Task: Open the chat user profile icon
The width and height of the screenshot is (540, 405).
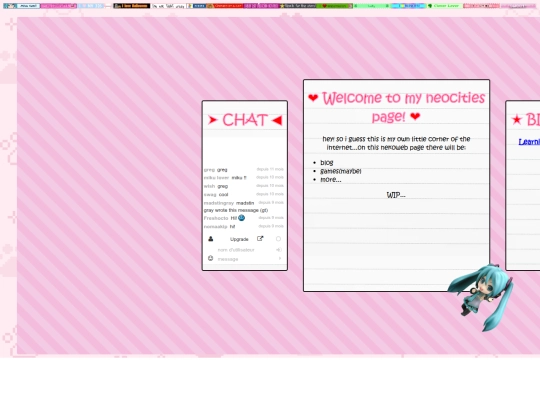Action: pos(210,239)
